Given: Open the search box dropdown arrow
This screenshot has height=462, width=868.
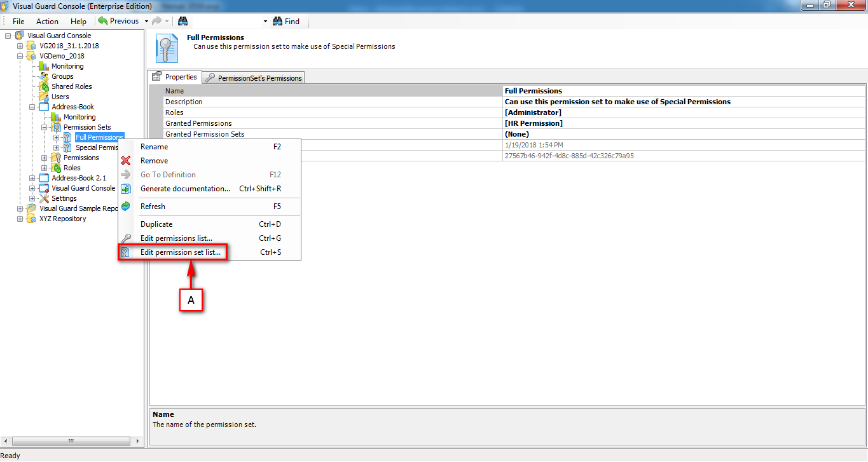Looking at the screenshot, I should pos(265,21).
